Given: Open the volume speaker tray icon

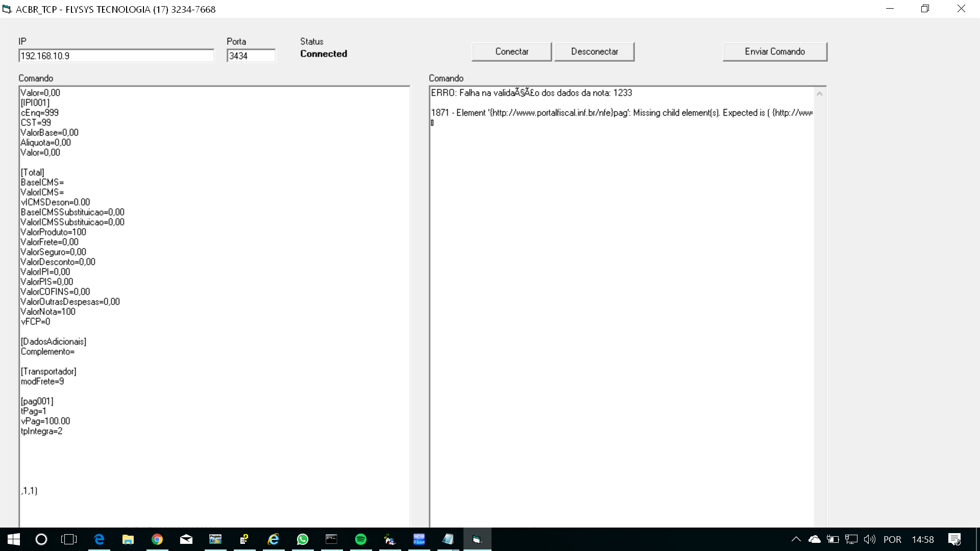Looking at the screenshot, I should (869, 539).
